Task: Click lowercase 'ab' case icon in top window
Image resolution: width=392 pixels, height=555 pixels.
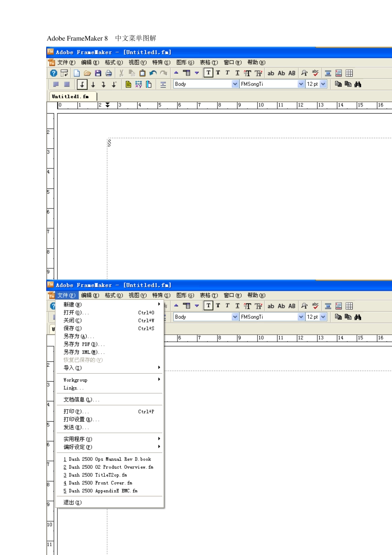Action: coord(271,73)
